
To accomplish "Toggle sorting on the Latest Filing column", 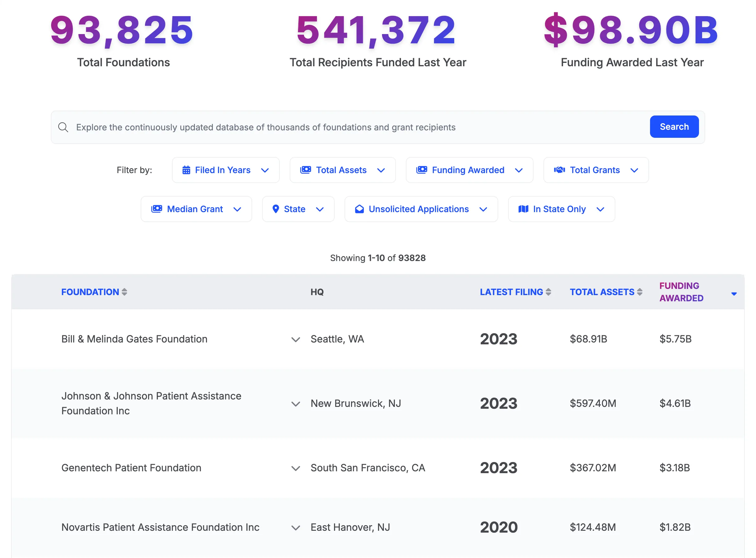I will click(549, 292).
